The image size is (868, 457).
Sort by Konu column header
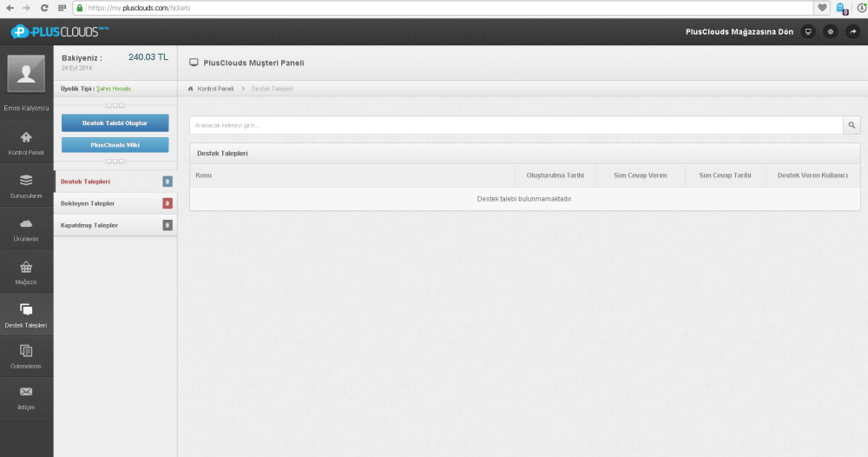pos(352,176)
